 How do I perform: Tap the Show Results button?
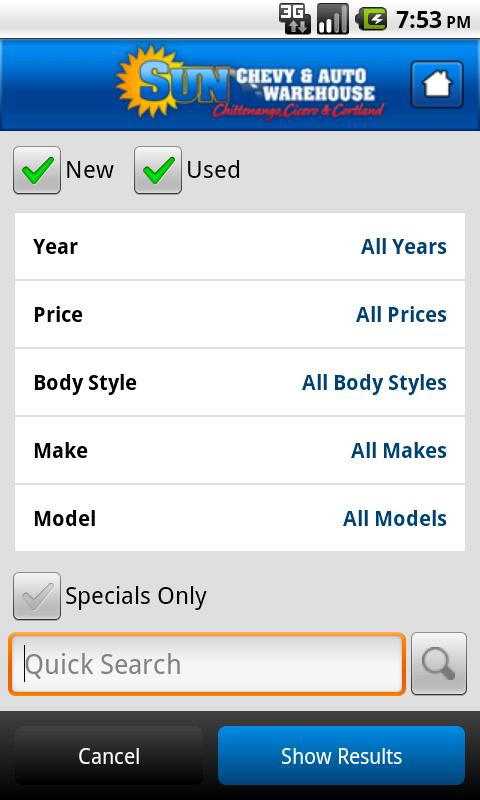341,756
